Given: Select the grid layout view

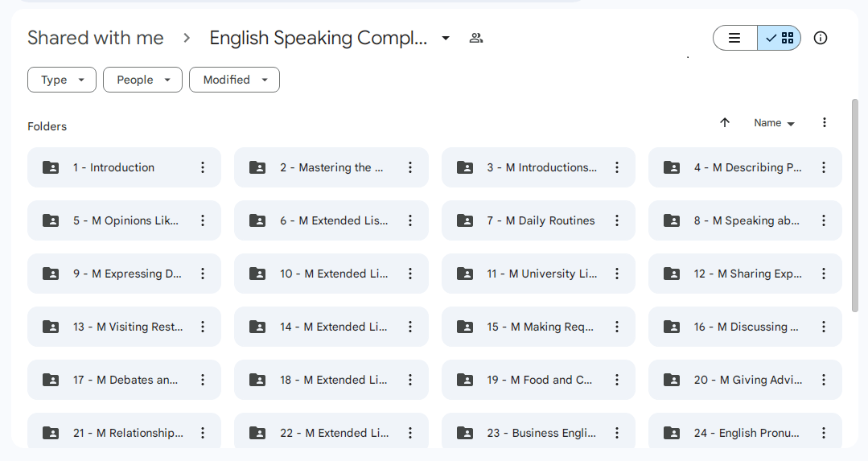Looking at the screenshot, I should (x=779, y=38).
